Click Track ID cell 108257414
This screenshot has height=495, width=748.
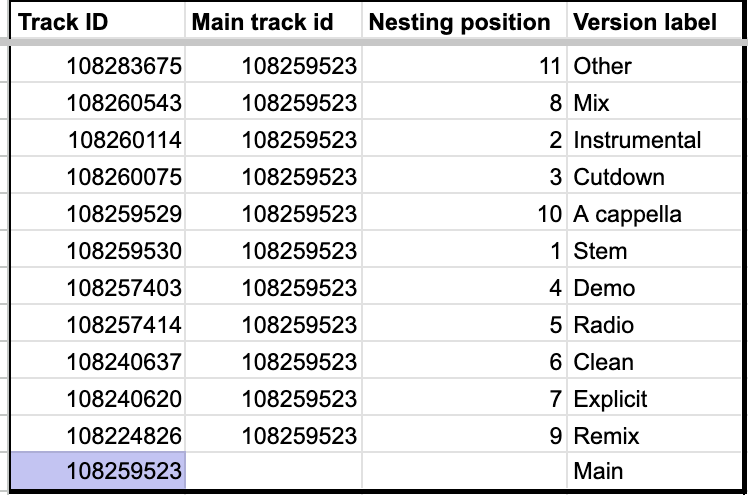(x=98, y=324)
